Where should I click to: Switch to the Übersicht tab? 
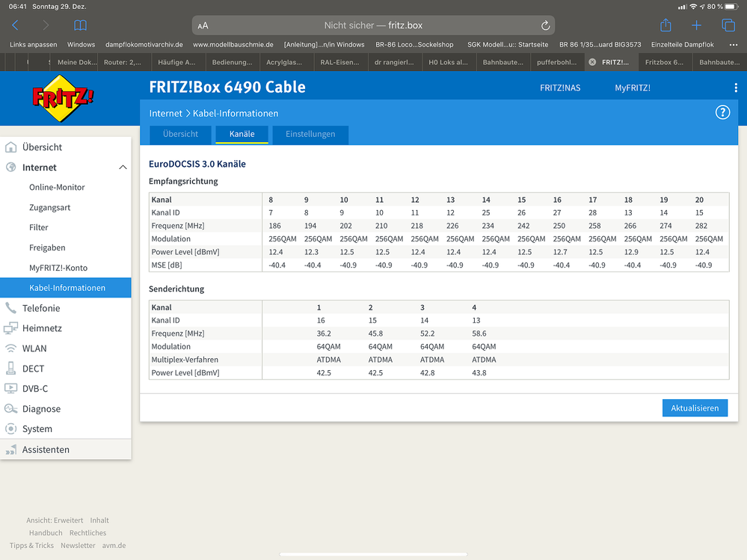(181, 135)
